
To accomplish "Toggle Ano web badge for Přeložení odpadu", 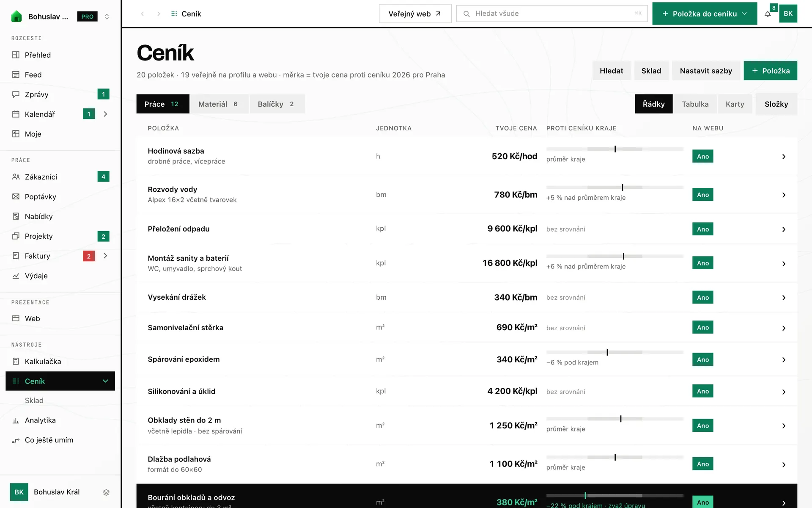I will 702,229.
